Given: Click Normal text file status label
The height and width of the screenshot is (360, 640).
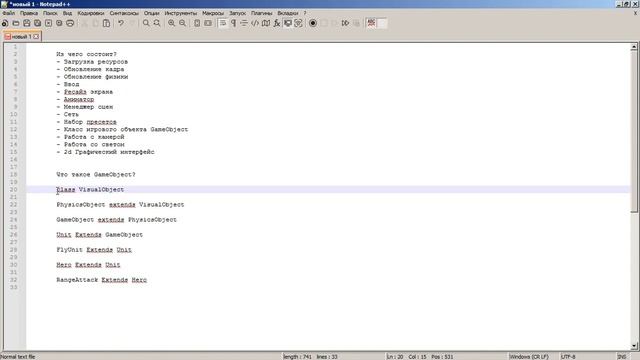Looking at the screenshot, I should click(18, 357).
